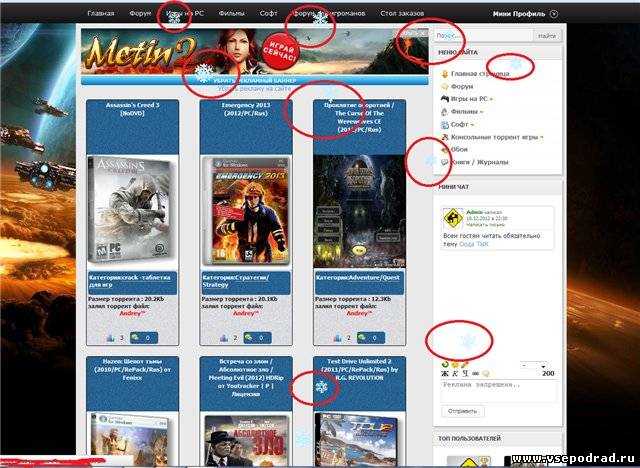Image resolution: width=640 pixels, height=468 pixels.
Task: Click the views chart icon under Assassin's Creed 3
Action: [x=111, y=338]
